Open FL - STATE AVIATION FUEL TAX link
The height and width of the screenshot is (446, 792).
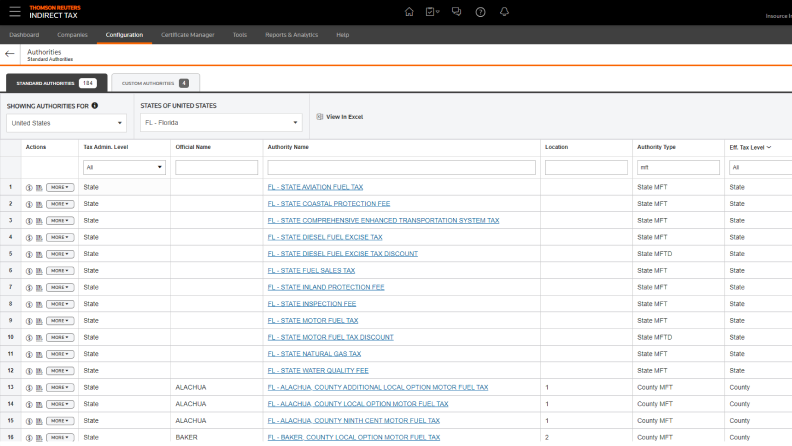(x=315, y=187)
